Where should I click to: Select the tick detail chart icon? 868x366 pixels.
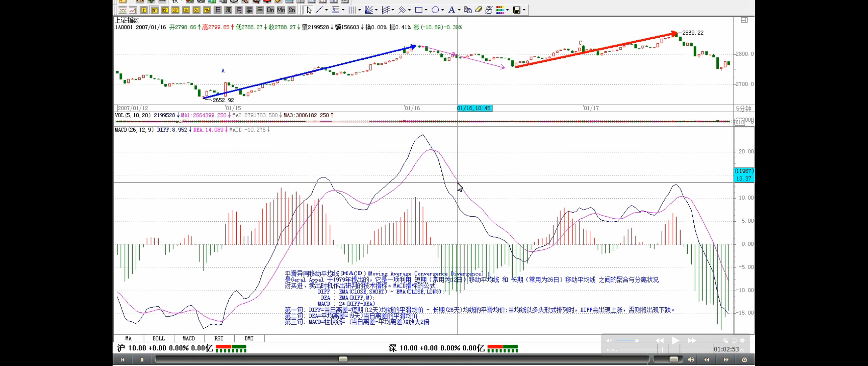pos(133,10)
